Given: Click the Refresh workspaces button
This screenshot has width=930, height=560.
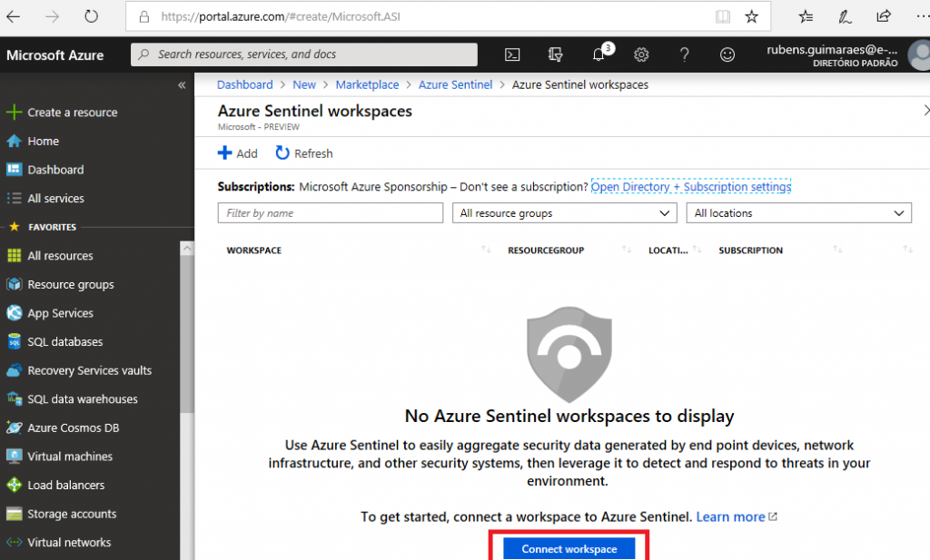Looking at the screenshot, I should point(304,153).
